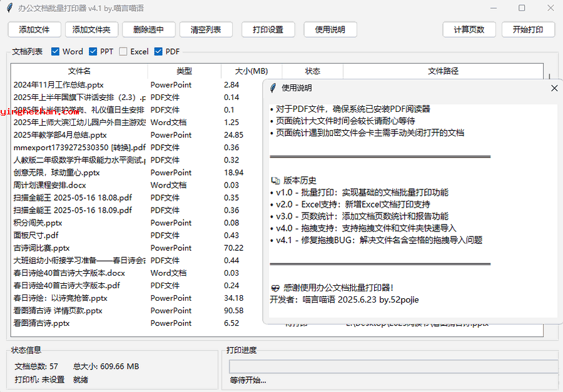Uncheck the Word file type checkbox
Viewport: 563px width, 392px height.
55,52
